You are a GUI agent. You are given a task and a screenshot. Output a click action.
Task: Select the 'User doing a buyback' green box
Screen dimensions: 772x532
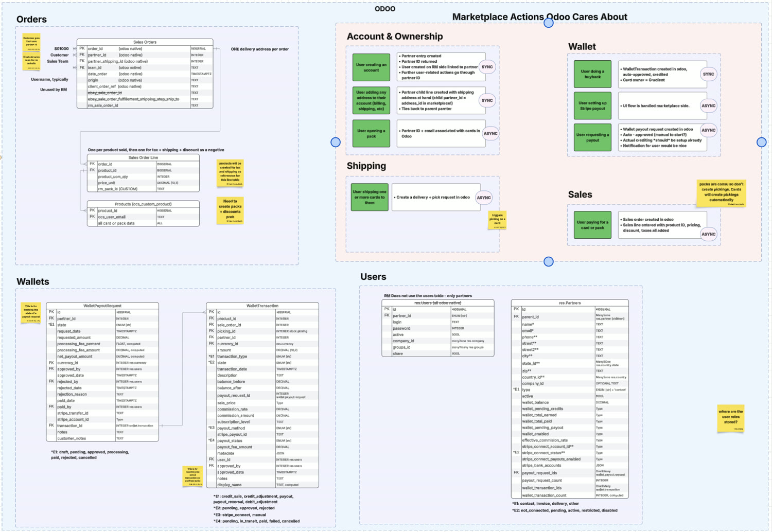coord(592,74)
